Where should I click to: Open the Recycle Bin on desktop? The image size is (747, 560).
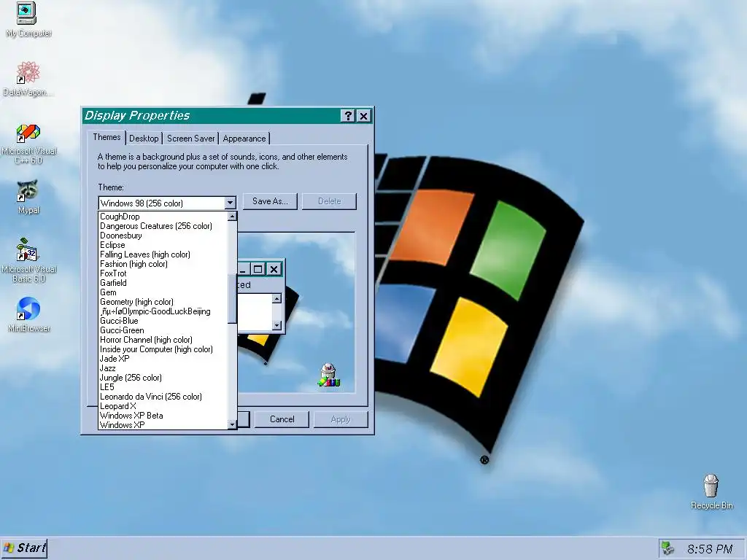tap(711, 491)
